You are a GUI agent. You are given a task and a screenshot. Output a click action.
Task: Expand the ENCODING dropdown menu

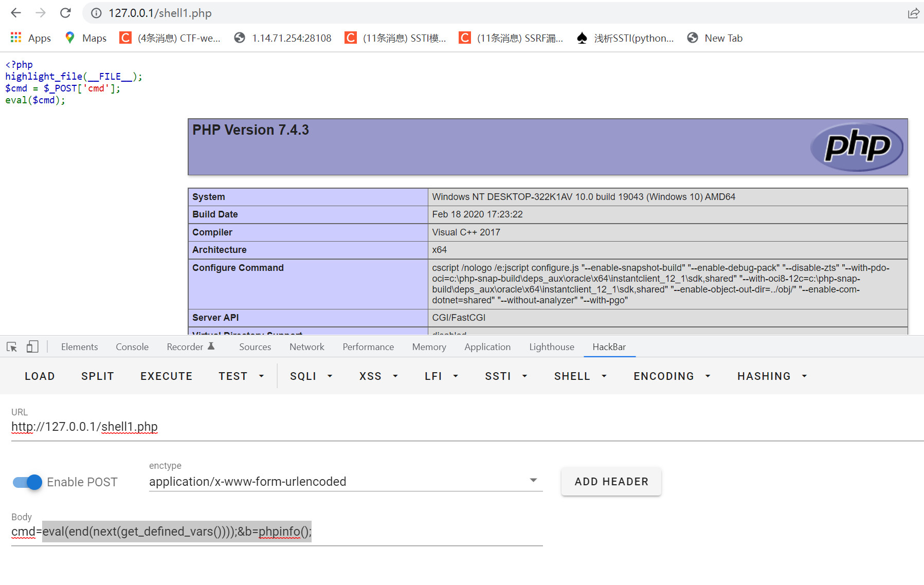pos(672,376)
